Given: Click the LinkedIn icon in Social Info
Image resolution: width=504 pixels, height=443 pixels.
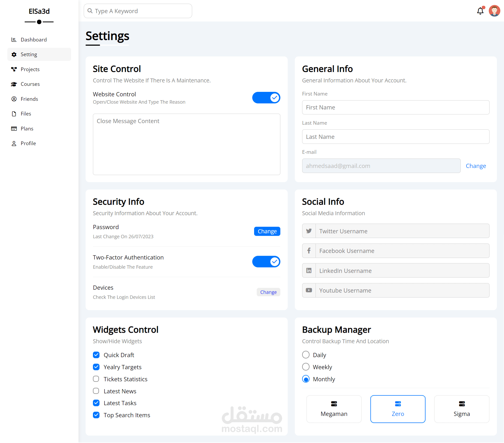Looking at the screenshot, I should 309,271.
